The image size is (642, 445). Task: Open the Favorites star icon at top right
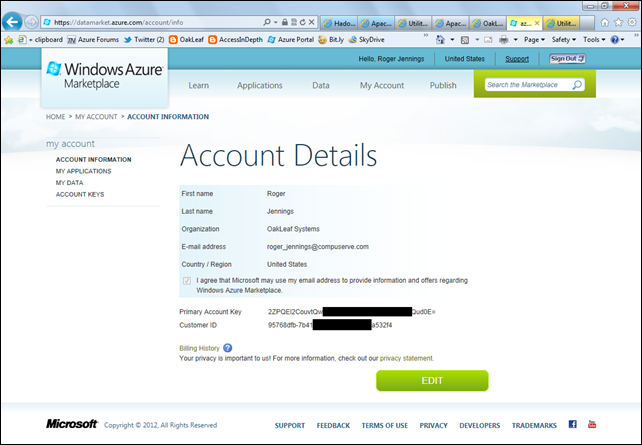[x=618, y=23]
